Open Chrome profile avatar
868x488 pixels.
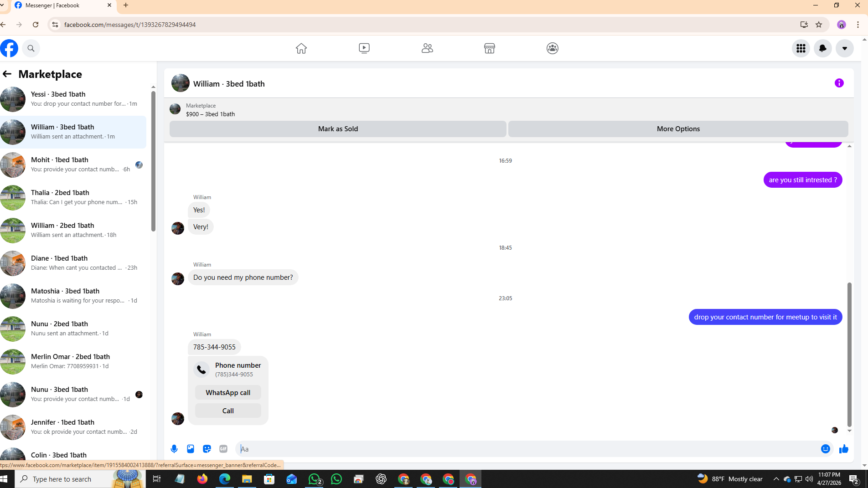pos(842,25)
